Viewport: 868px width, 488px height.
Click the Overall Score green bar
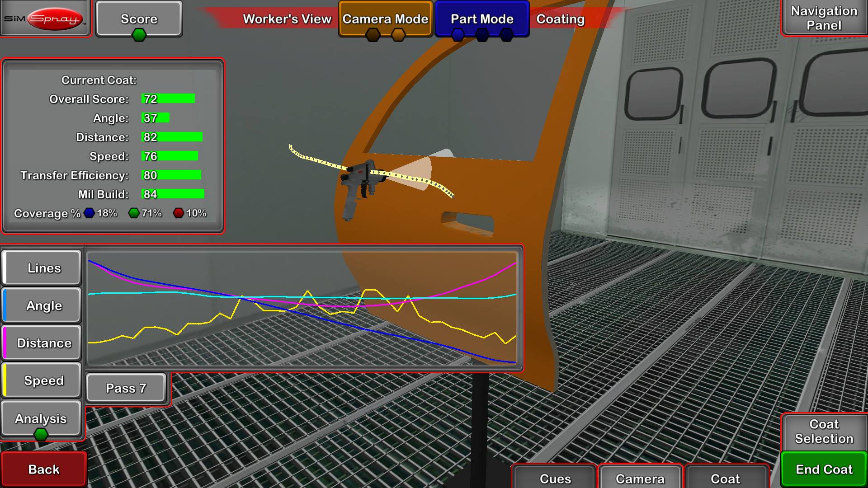tap(168, 99)
